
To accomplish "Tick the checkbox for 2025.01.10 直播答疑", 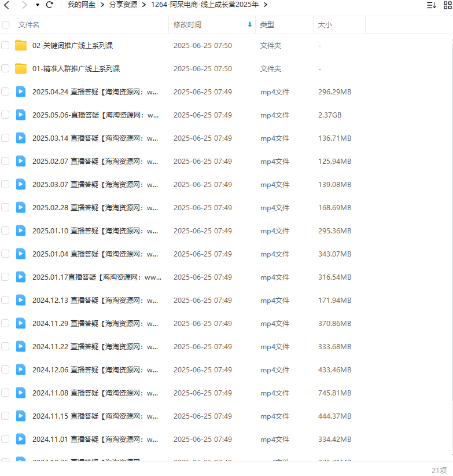I will tap(5, 230).
